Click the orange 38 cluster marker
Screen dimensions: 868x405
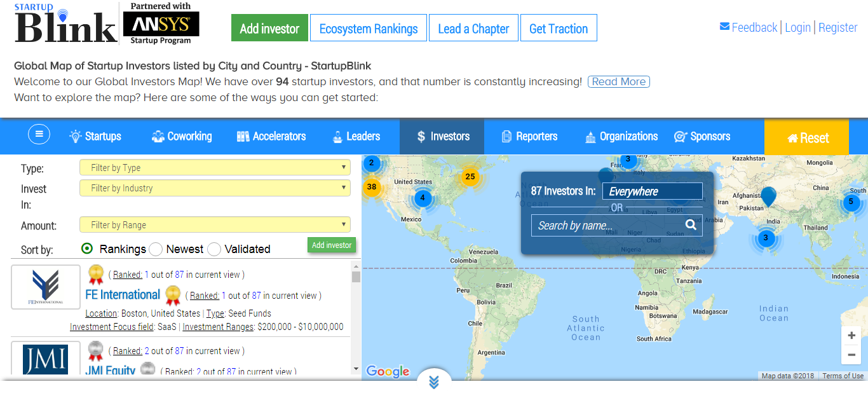(x=372, y=187)
